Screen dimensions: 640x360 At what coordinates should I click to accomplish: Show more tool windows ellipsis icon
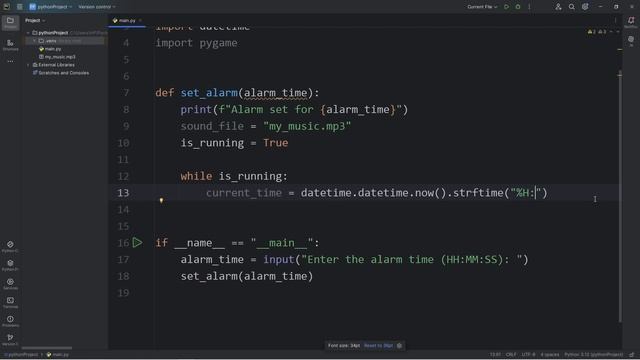pos(10,61)
